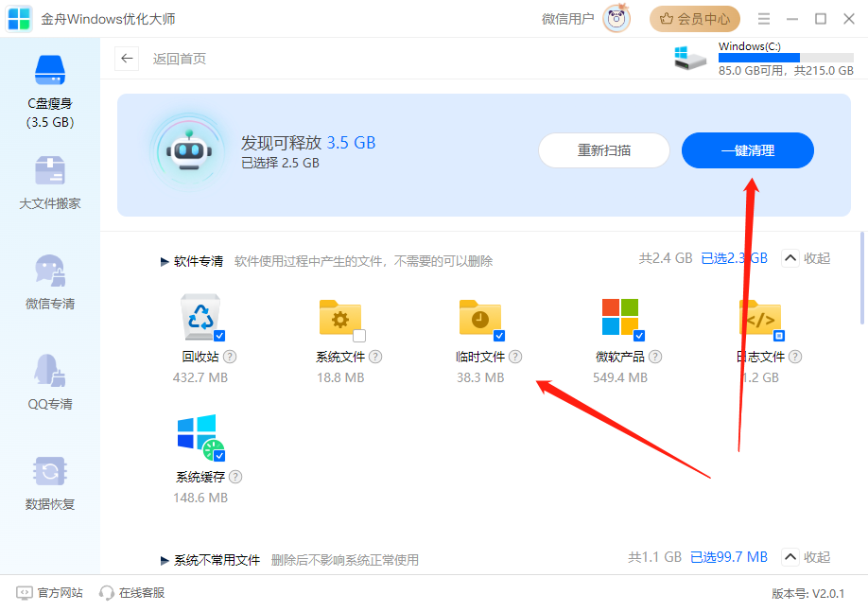This screenshot has height=612, width=868.
Task: Collapse the 软件专清 section with 收起
Action: [805, 257]
